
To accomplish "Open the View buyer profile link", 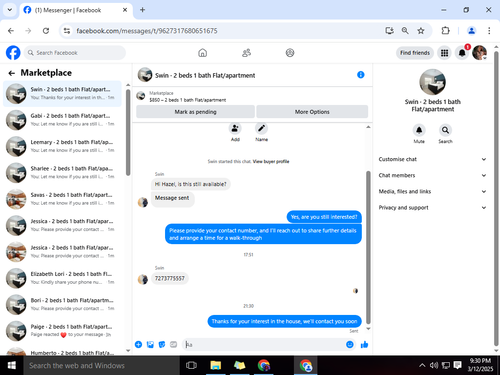I will click(x=271, y=162).
